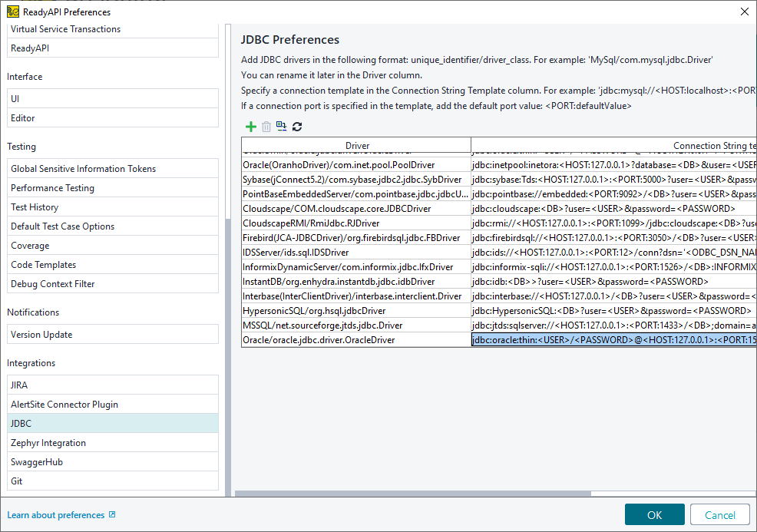This screenshot has height=532, width=757.
Task: Open Git integration settings
Action: tap(113, 481)
